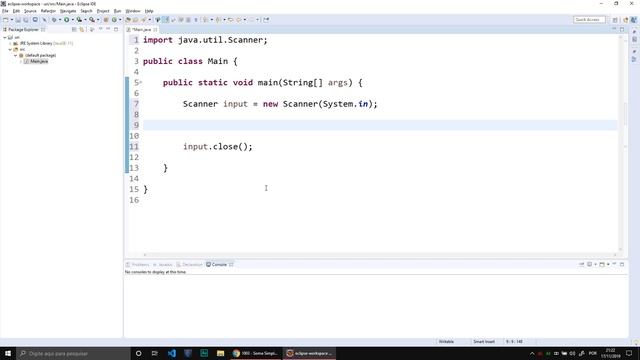Collapse the main method fold marker
The image size is (640, 360).
click(x=141, y=82)
